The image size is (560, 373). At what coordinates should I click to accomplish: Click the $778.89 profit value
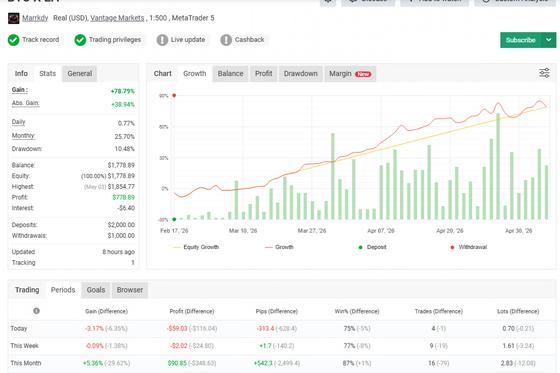coord(124,197)
